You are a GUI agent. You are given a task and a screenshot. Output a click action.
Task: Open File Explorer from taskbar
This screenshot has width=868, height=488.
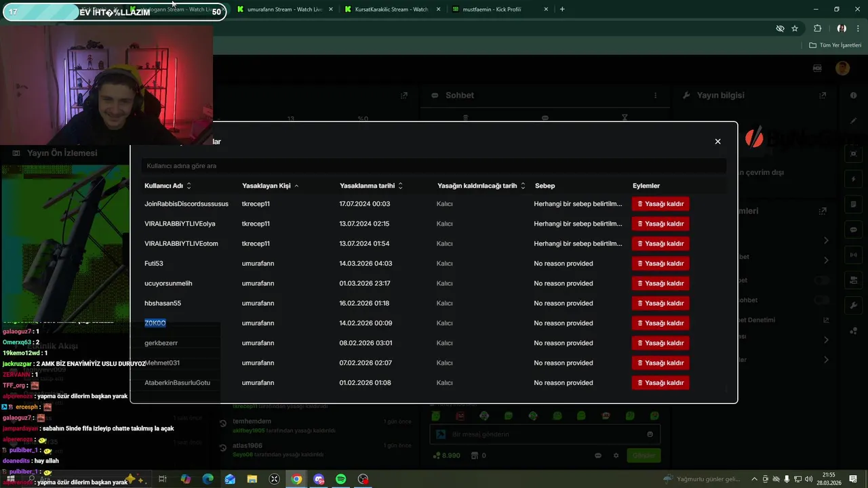tap(252, 479)
